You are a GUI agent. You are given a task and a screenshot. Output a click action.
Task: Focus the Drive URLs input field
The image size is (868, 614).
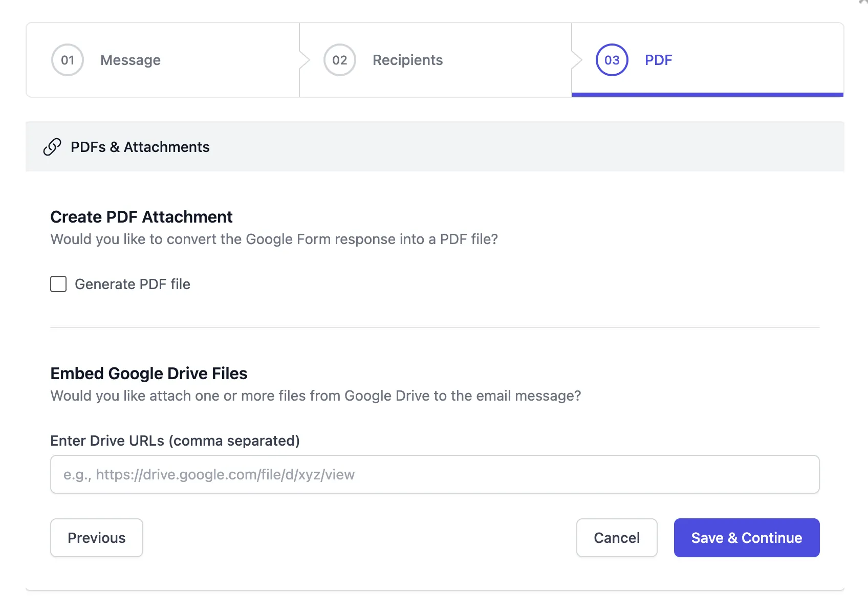pyautogui.click(x=435, y=474)
